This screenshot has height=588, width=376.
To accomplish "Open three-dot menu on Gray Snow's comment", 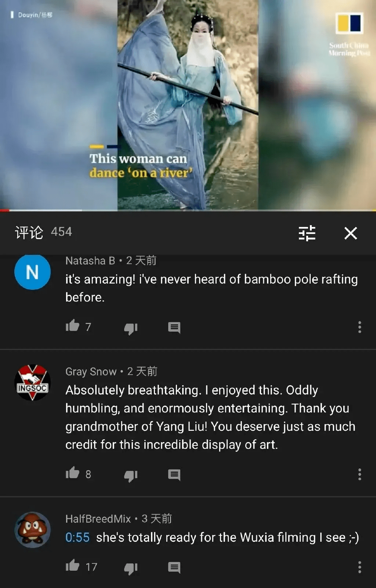I will [x=359, y=474].
